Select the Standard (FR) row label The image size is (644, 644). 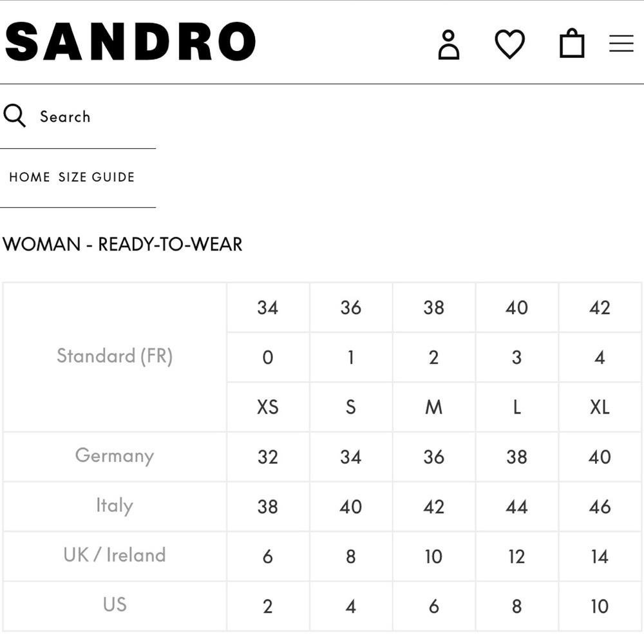coord(115,357)
